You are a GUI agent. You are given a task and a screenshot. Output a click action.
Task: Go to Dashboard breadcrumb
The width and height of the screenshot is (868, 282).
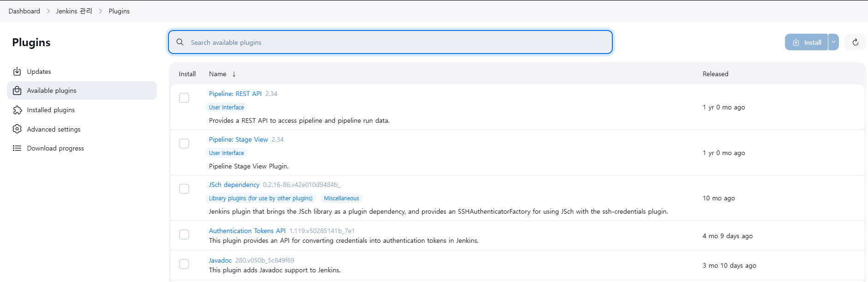click(24, 11)
